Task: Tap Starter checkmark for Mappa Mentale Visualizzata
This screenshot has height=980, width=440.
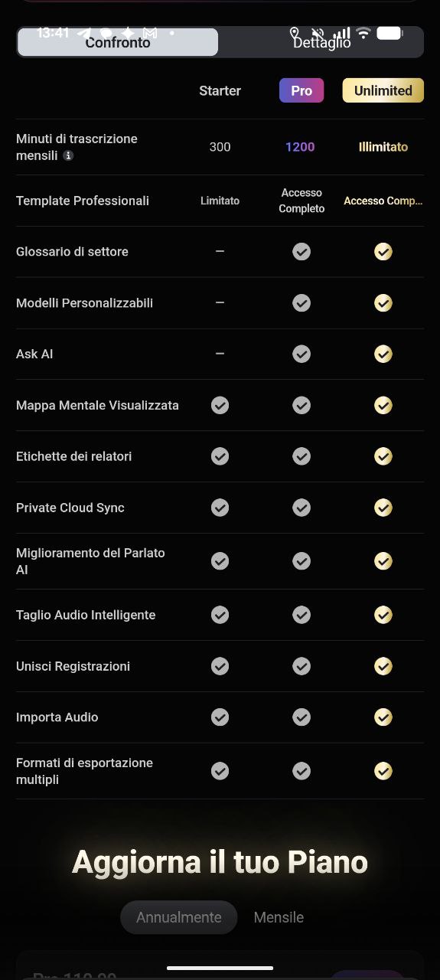Action: pyautogui.click(x=220, y=405)
